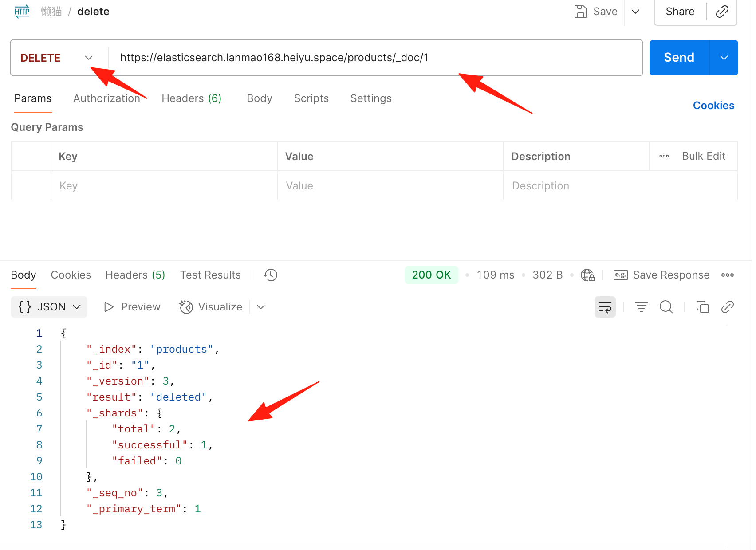This screenshot has height=550, width=756.
Task: Click the Save disk icon
Action: (x=580, y=12)
